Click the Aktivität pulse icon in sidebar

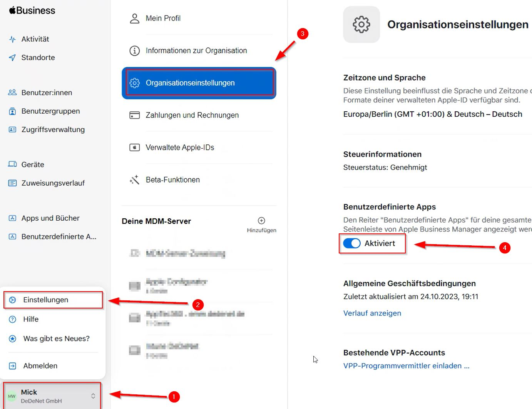click(x=12, y=39)
